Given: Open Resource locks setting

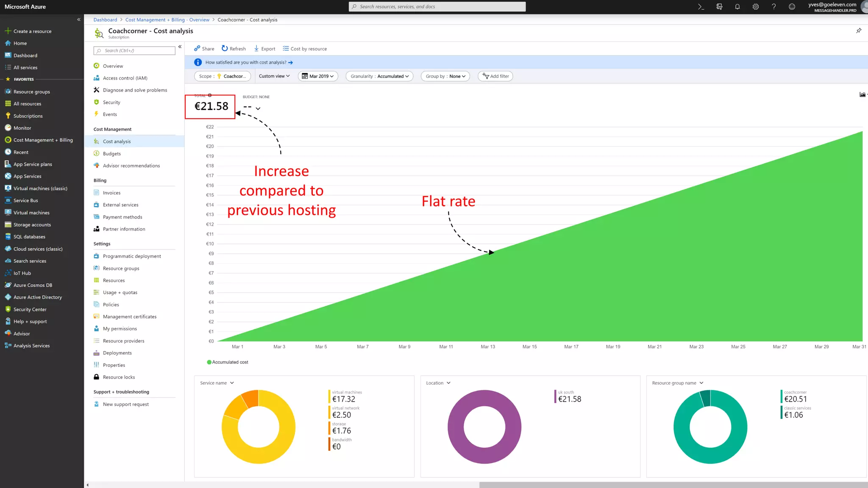Looking at the screenshot, I should tap(119, 377).
